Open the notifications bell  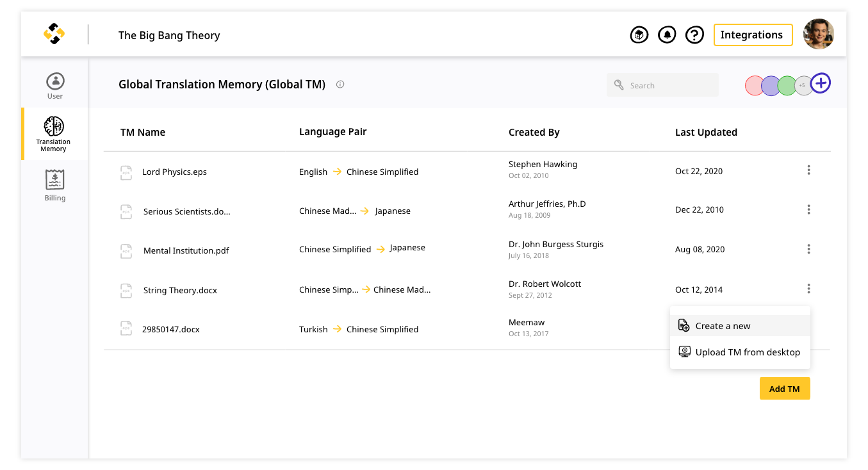point(667,35)
